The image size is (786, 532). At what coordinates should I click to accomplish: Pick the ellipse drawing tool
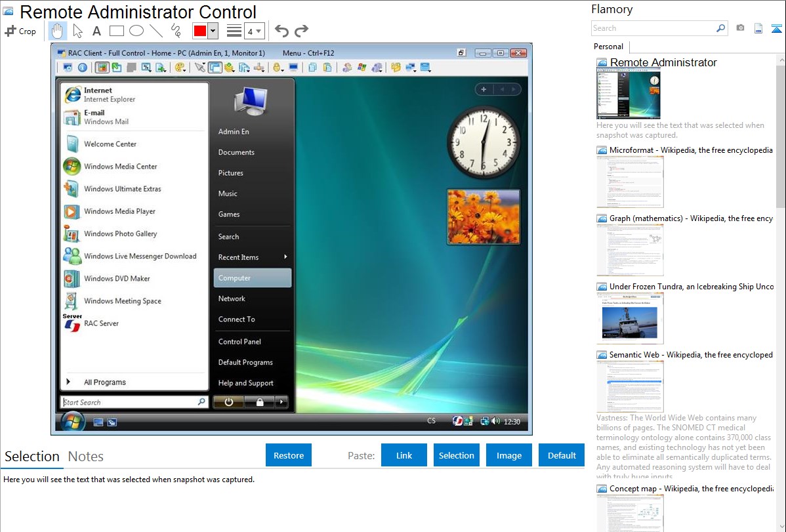tap(136, 31)
